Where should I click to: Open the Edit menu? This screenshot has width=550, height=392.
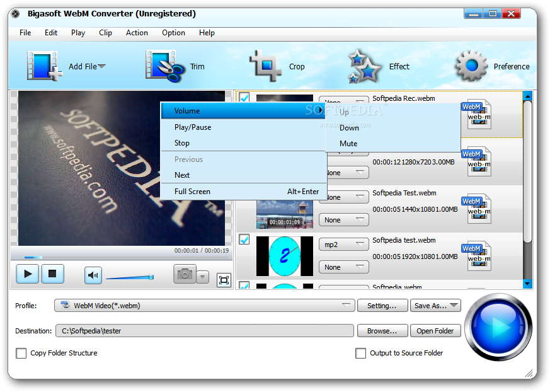point(51,33)
